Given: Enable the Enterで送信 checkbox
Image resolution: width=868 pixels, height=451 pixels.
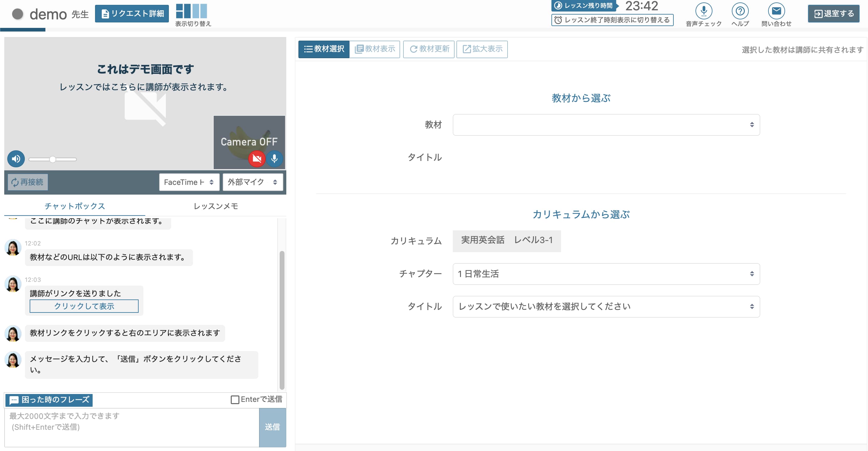Looking at the screenshot, I should coord(235,400).
